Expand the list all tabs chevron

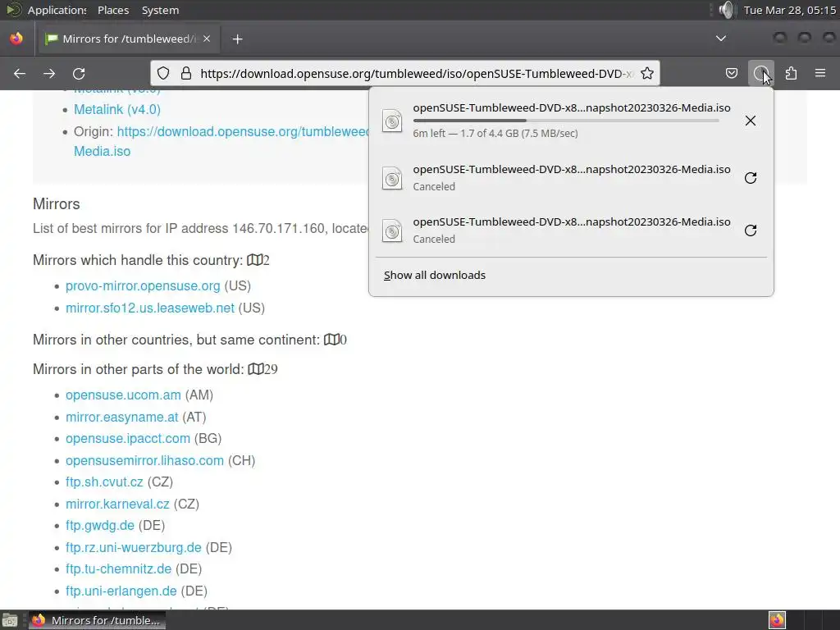coord(721,39)
